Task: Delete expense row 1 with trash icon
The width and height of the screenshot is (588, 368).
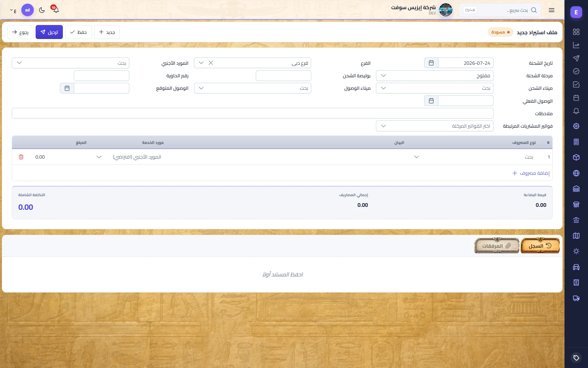Action: point(21,157)
